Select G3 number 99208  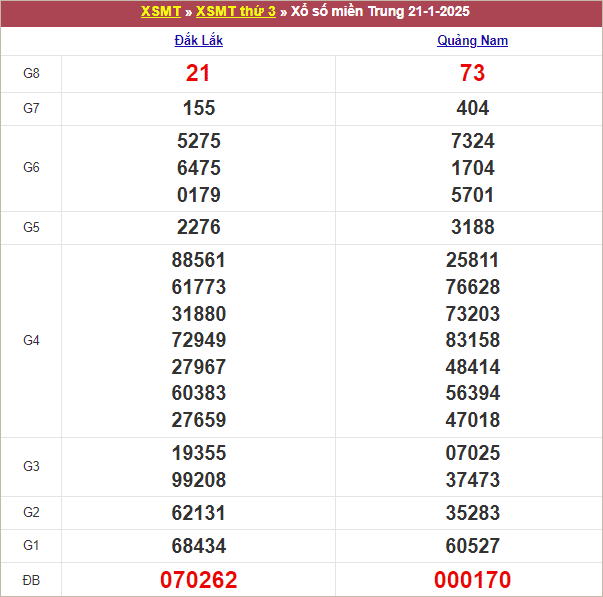[x=199, y=480]
